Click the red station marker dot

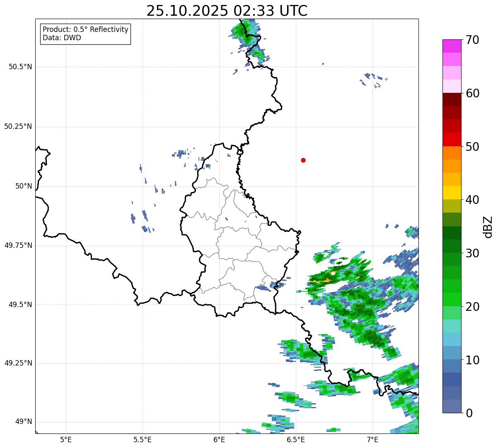303,160
